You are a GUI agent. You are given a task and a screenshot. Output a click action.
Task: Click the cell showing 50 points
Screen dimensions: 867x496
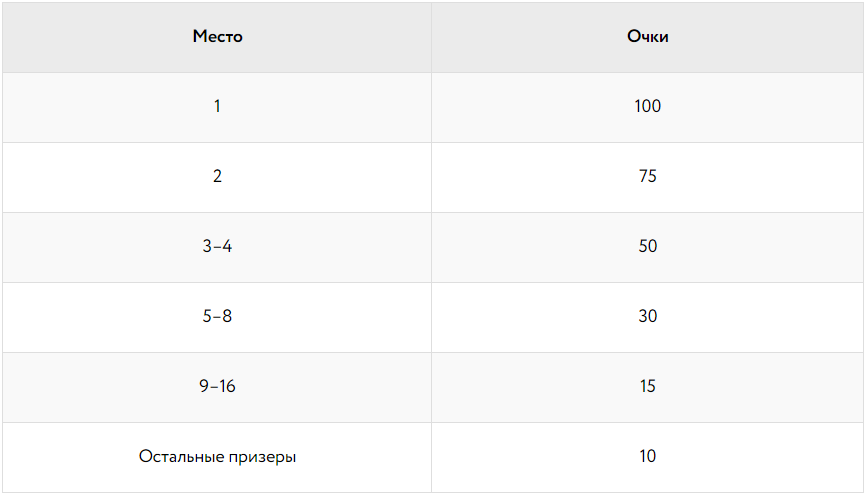coord(647,246)
